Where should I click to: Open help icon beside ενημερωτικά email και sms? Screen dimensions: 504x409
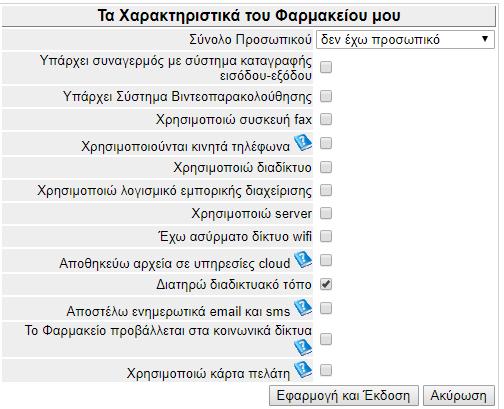click(x=303, y=308)
